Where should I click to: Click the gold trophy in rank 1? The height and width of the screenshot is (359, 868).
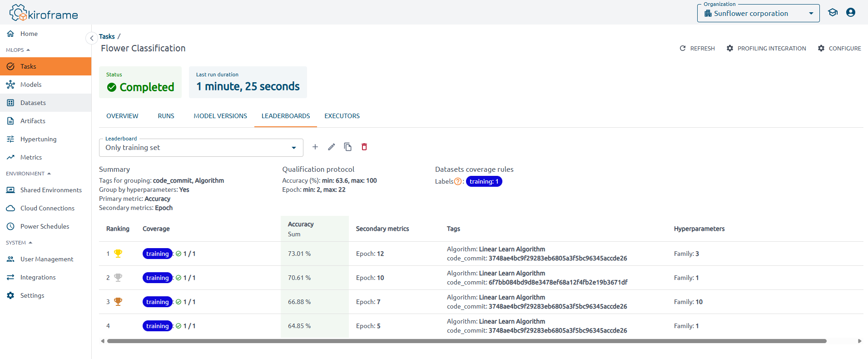point(118,254)
